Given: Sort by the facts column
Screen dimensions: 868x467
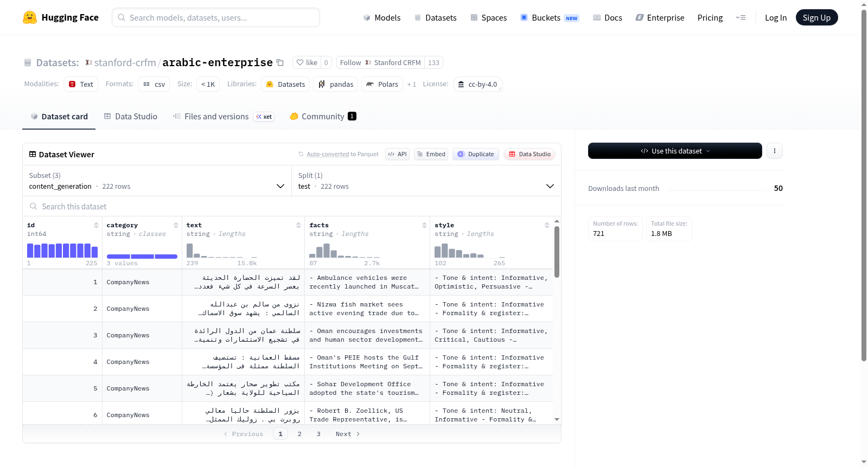Looking at the screenshot, I should 424,225.
